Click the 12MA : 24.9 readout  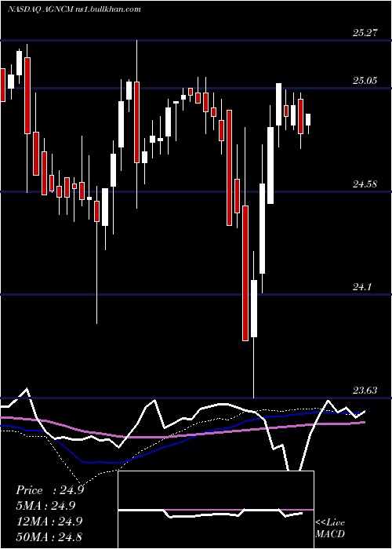(49, 521)
